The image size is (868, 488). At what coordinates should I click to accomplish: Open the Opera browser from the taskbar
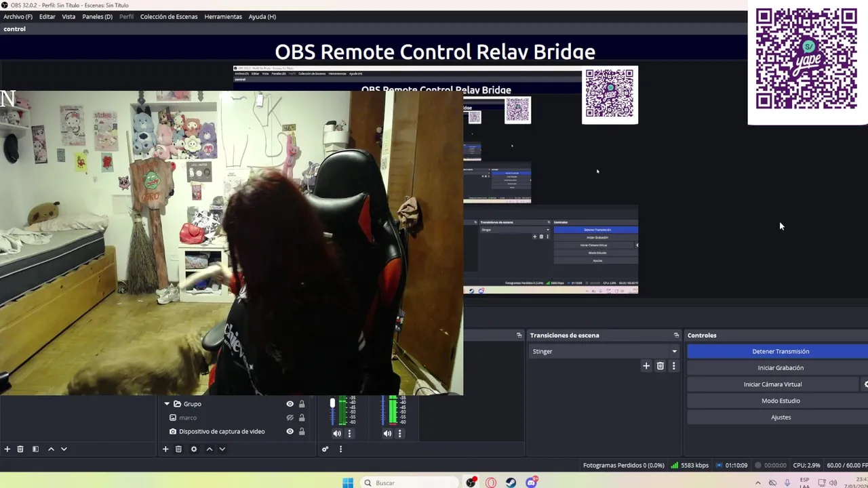click(x=490, y=483)
